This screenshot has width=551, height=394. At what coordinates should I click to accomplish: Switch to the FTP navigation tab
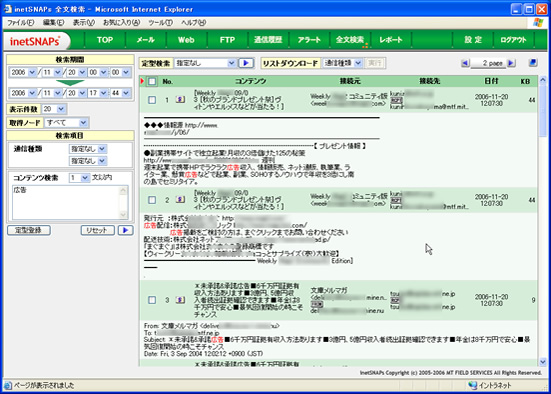click(227, 40)
